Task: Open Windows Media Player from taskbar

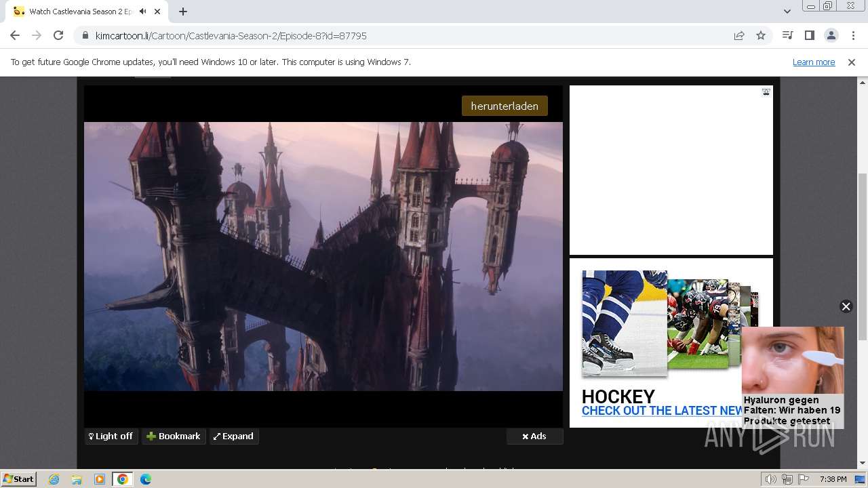Action: tap(100, 479)
